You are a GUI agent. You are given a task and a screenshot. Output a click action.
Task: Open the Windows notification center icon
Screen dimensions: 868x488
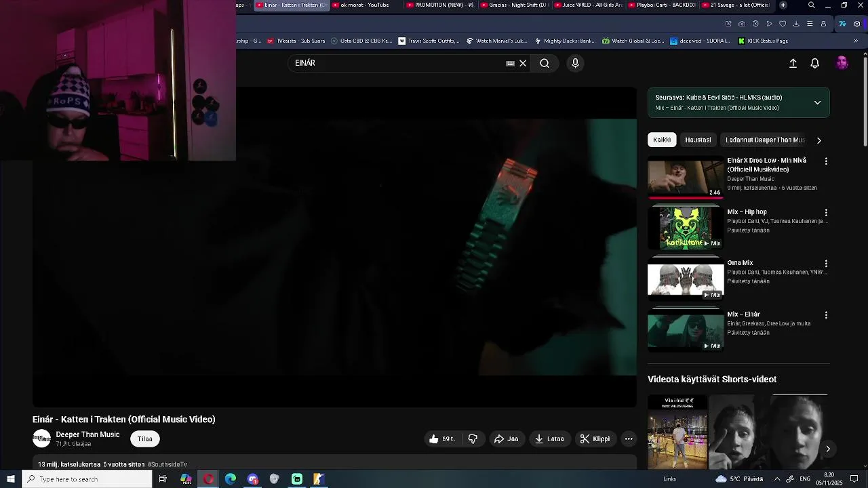pyautogui.click(x=854, y=479)
